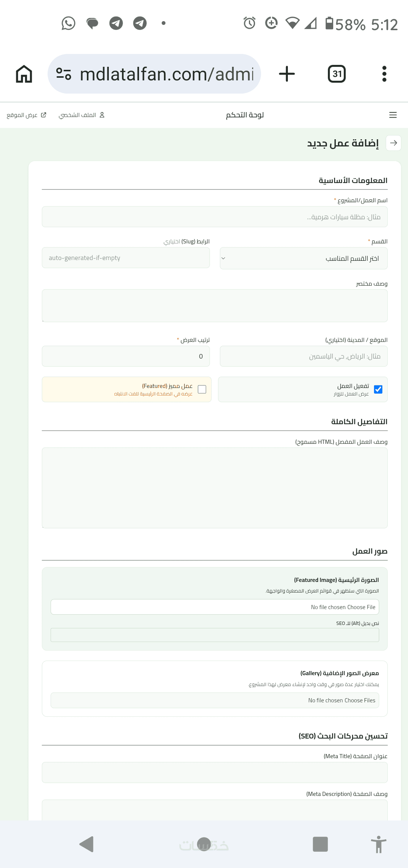Screen dimensions: 408x868
Task: Tap the accessibility icon in navigation bar
Action: 379,844
